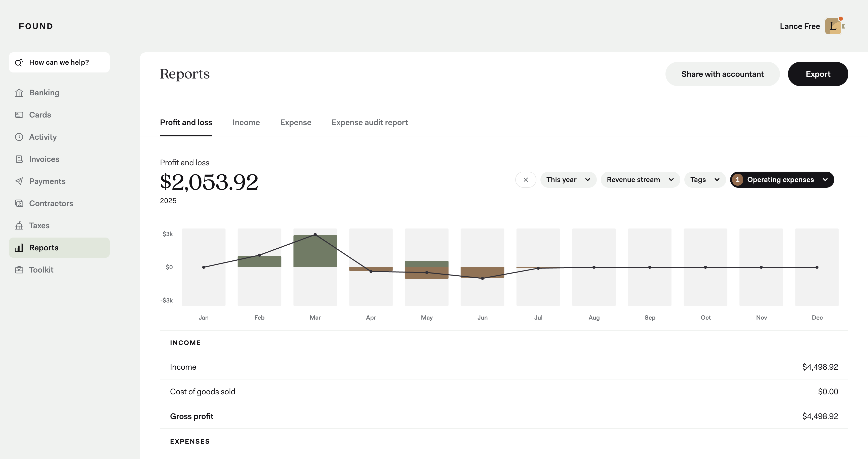Click the Payments paper plane icon
868x459 pixels.
tap(19, 181)
